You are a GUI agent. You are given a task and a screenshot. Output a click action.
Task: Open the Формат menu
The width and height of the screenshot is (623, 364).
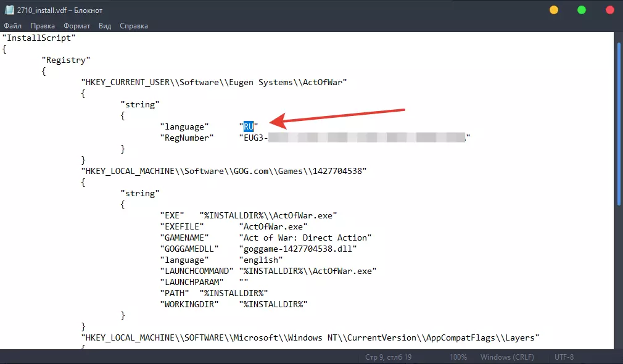76,26
